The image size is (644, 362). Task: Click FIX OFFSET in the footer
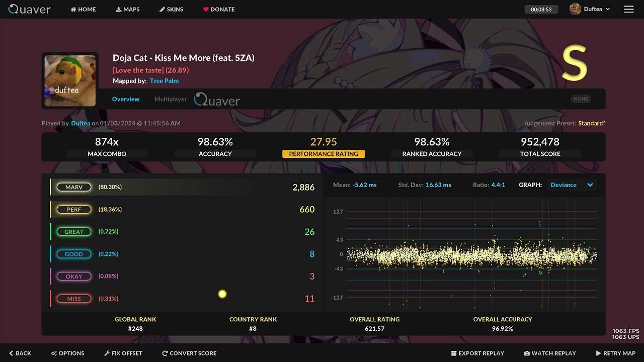(x=123, y=353)
